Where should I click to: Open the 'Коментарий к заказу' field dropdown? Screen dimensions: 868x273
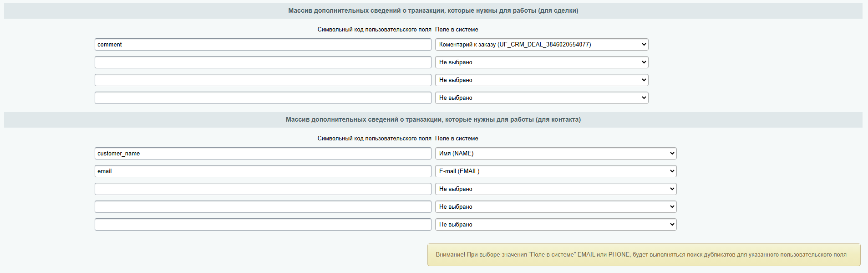[541, 45]
